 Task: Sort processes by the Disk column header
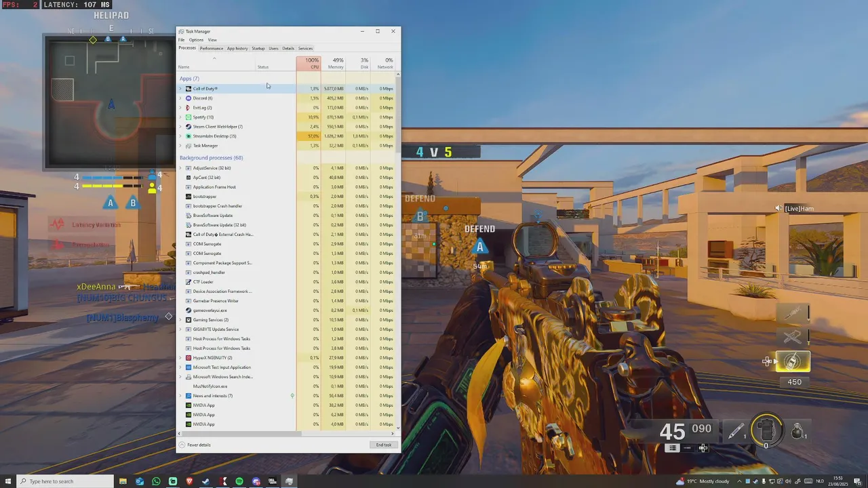[x=358, y=63]
